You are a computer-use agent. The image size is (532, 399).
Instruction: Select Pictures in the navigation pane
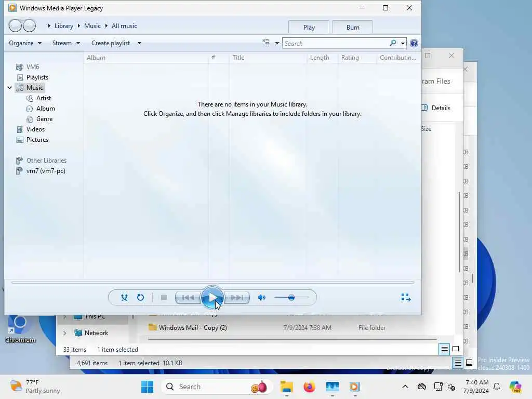coord(32,140)
